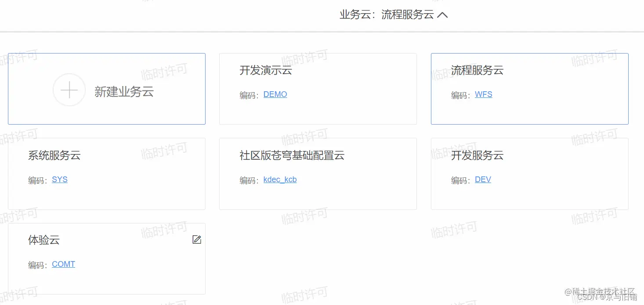This screenshot has width=644, height=305.
Task: Open the DEV code link
Action: [x=483, y=179]
